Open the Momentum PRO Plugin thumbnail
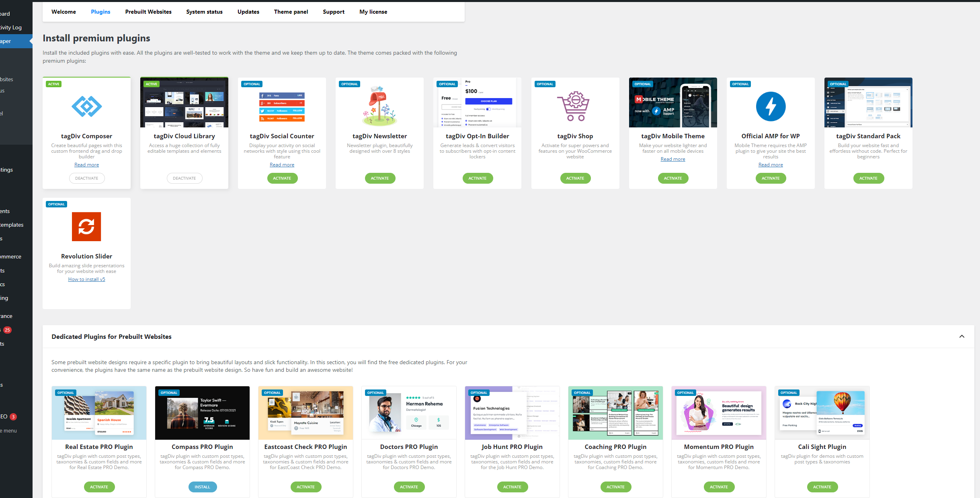This screenshot has width=980, height=498. tap(719, 413)
